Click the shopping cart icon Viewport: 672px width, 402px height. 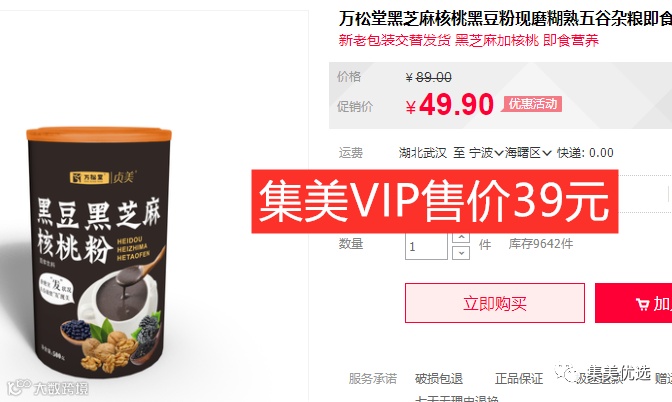coord(642,304)
